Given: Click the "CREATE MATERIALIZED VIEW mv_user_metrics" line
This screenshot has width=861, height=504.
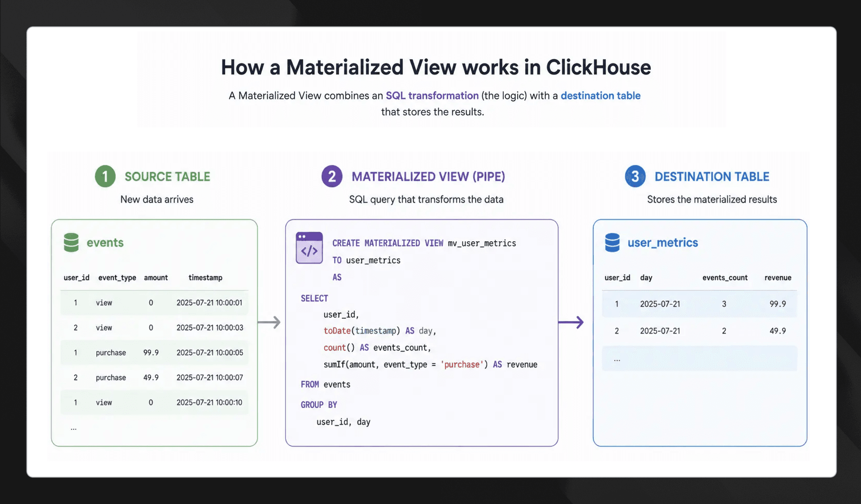Looking at the screenshot, I should 424,243.
